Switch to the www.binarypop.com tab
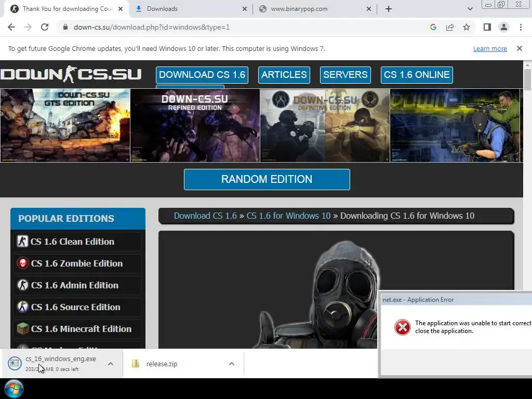 314,9
